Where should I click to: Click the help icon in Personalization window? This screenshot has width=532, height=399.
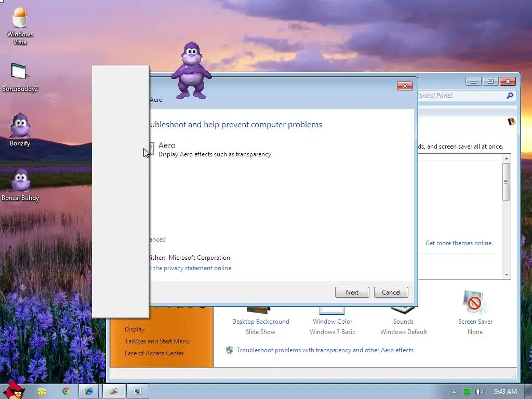tap(511, 122)
